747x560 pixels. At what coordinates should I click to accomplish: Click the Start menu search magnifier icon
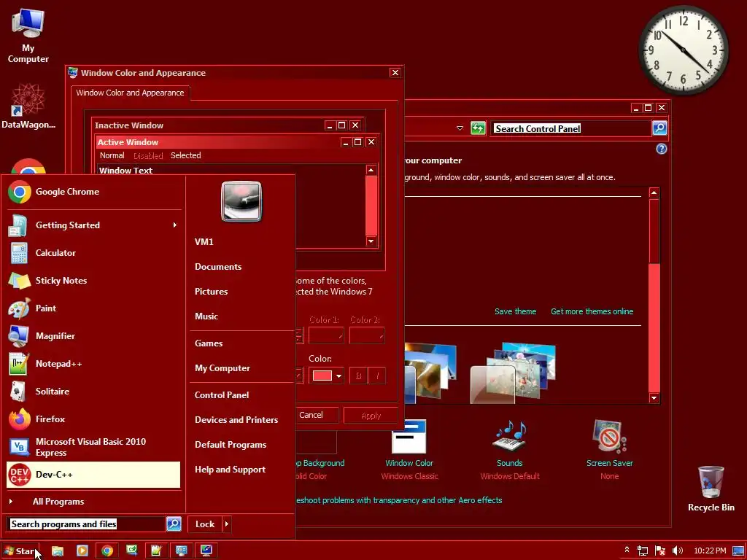click(x=174, y=524)
